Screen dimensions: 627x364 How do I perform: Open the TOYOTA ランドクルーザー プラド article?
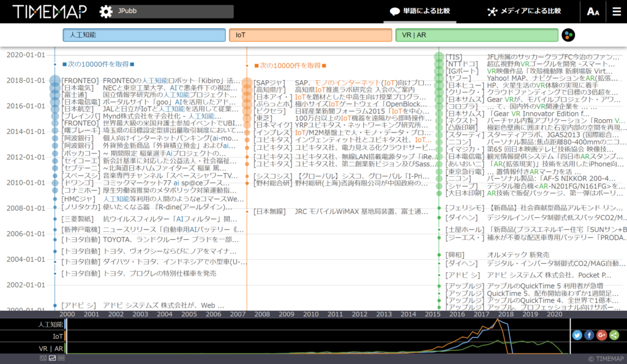coord(150,240)
